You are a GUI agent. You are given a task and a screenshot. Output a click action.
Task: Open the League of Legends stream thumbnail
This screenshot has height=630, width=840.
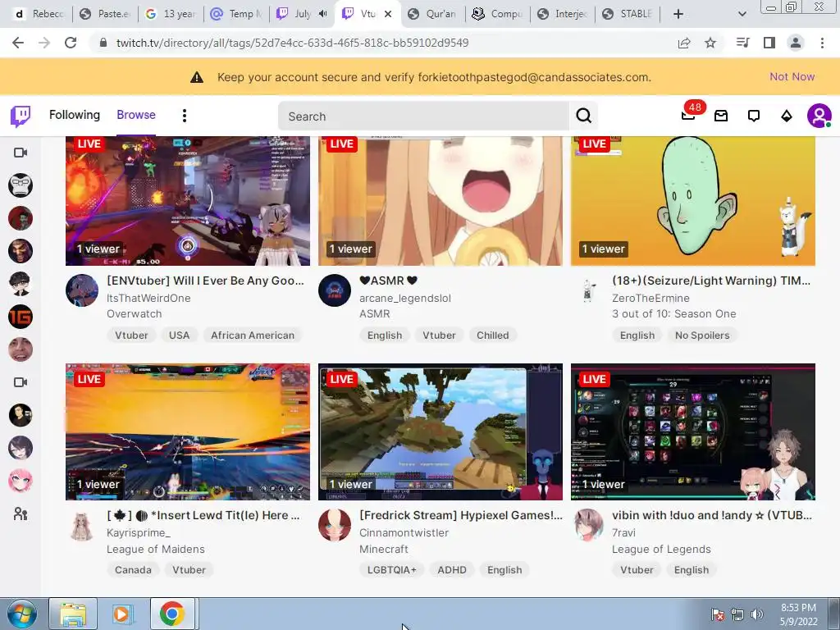(x=692, y=431)
